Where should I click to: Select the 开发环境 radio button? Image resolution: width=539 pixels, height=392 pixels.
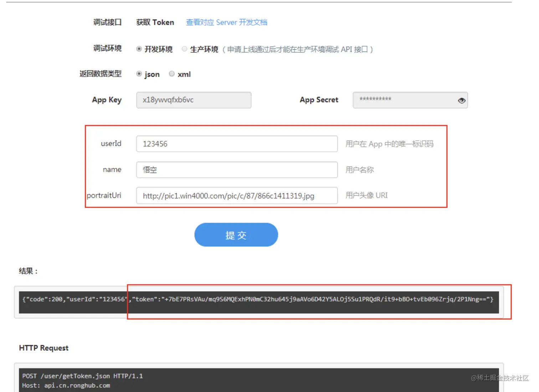[x=139, y=49]
